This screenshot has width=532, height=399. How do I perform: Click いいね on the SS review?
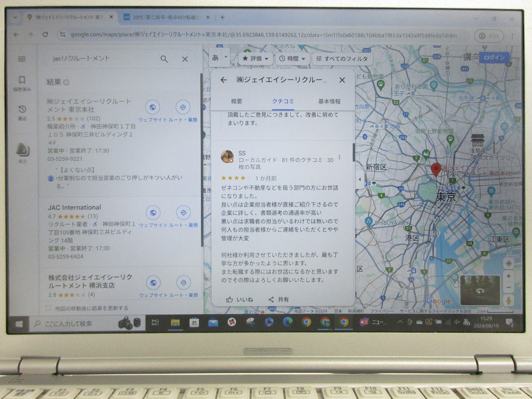pyautogui.click(x=240, y=299)
